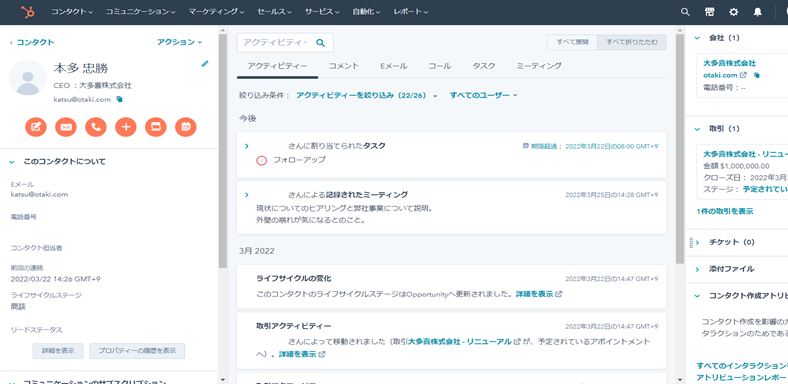The height and width of the screenshot is (384, 788).
Task: Open マーケティング menu
Action: [217, 12]
